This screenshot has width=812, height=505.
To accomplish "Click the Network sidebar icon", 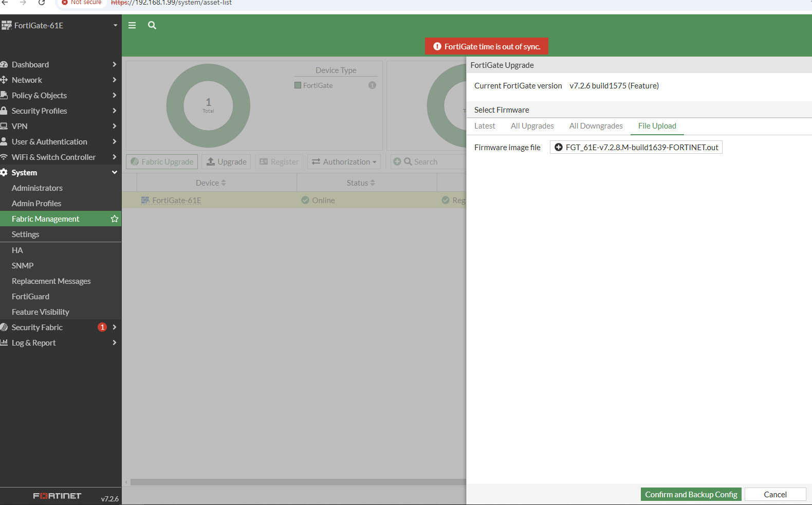I will coord(4,80).
